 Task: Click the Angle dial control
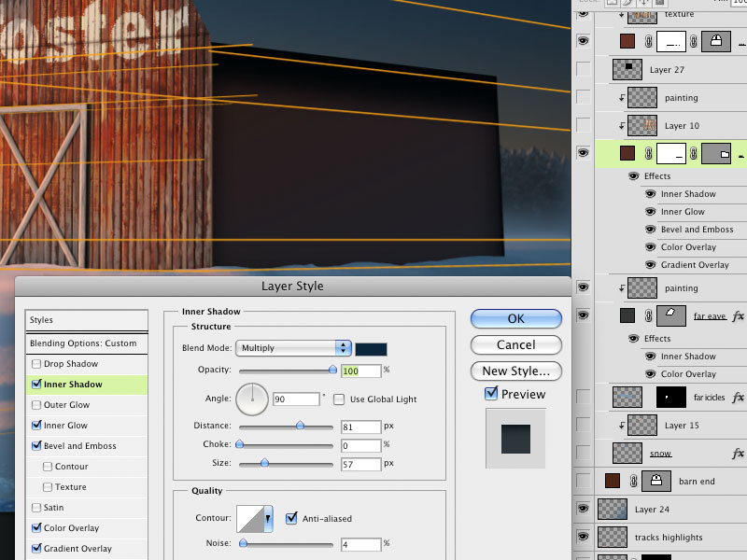pos(252,399)
